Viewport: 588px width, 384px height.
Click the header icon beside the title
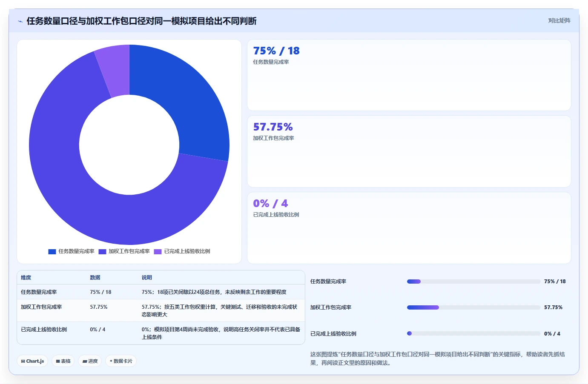click(20, 21)
